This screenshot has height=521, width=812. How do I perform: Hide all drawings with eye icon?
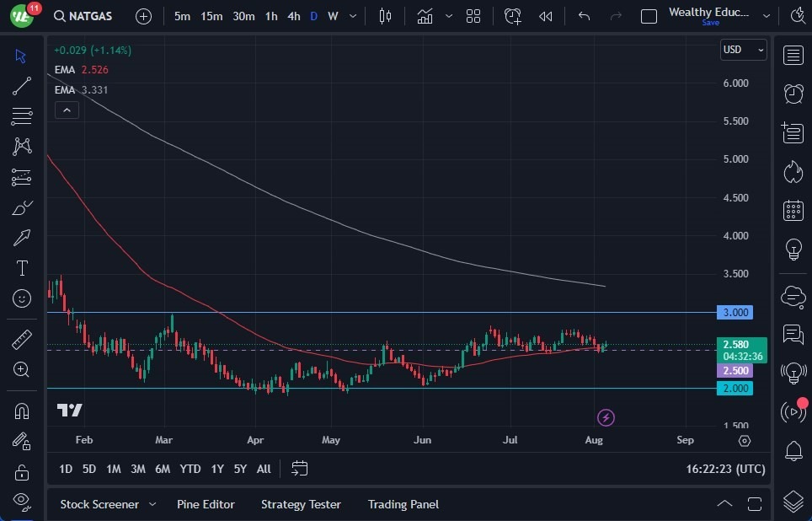pyautogui.click(x=21, y=501)
